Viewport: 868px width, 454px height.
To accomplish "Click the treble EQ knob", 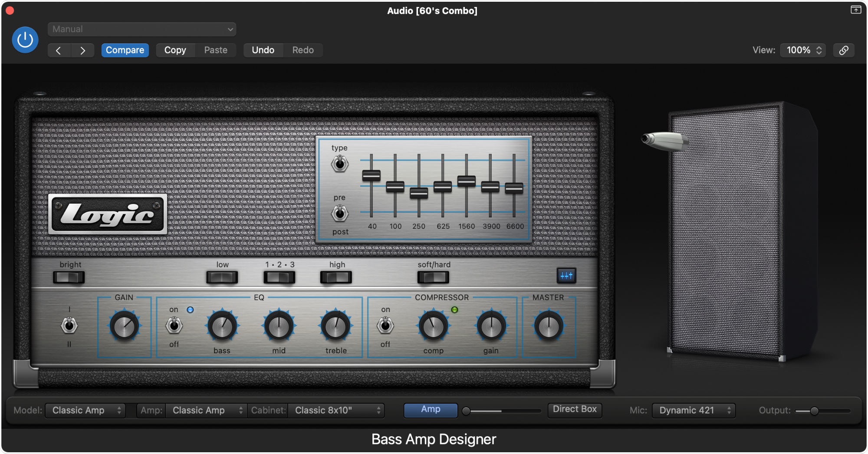I will [x=335, y=326].
